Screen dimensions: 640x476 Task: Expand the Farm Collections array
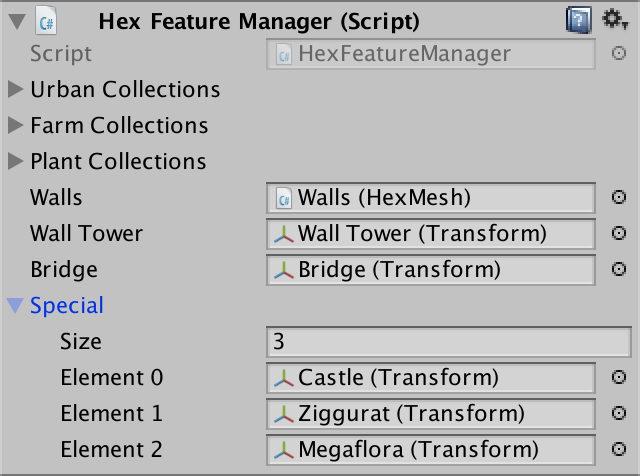(15, 125)
